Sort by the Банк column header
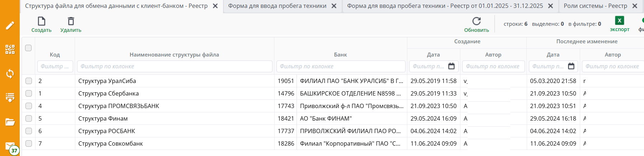 [340, 55]
